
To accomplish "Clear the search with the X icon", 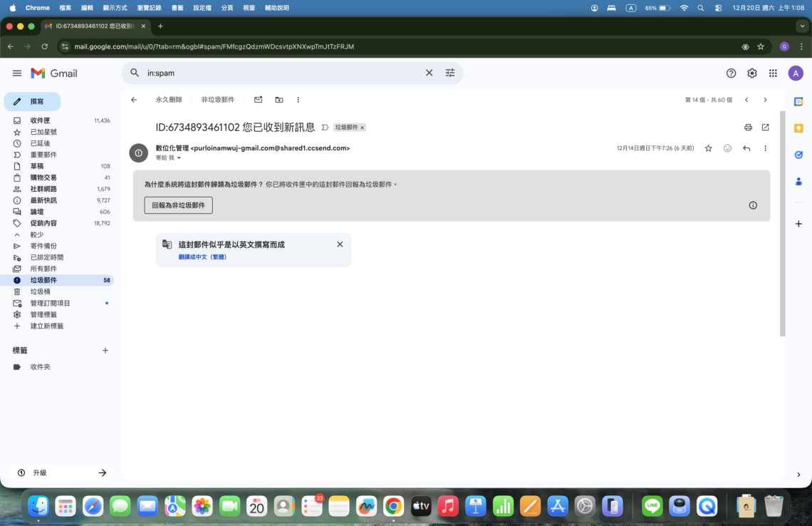I will (x=429, y=73).
